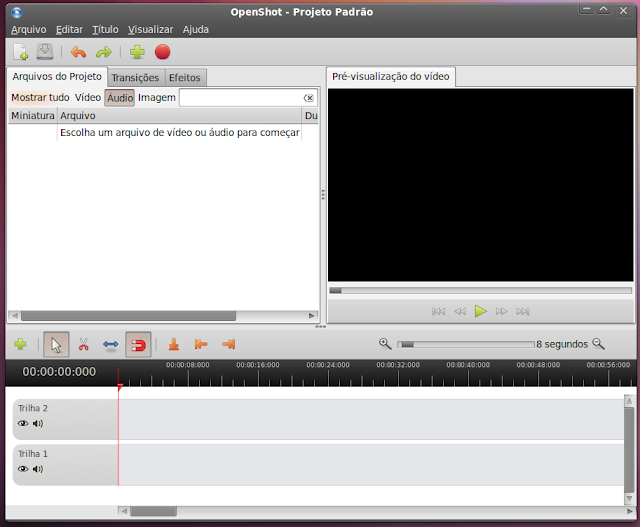This screenshot has width=640, height=527.
Task: Open the Título menu
Action: [x=105, y=29]
